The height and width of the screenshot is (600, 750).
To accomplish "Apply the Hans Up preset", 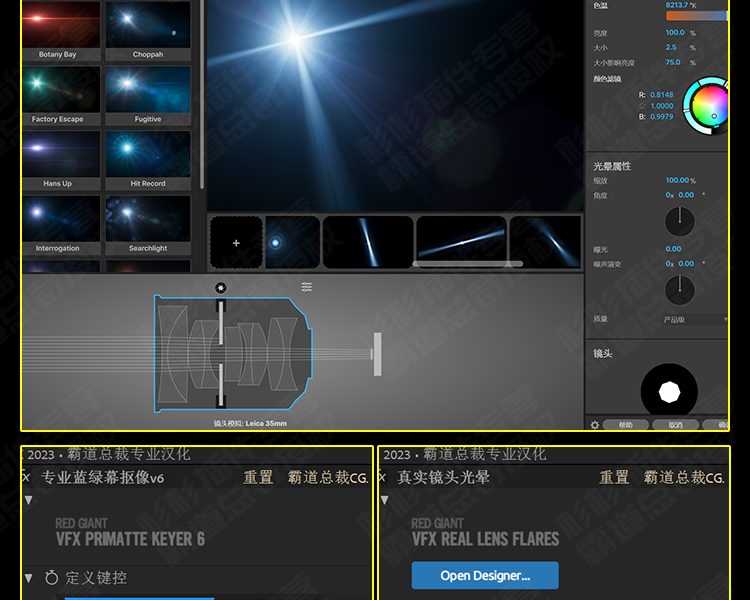I will pyautogui.click(x=61, y=160).
